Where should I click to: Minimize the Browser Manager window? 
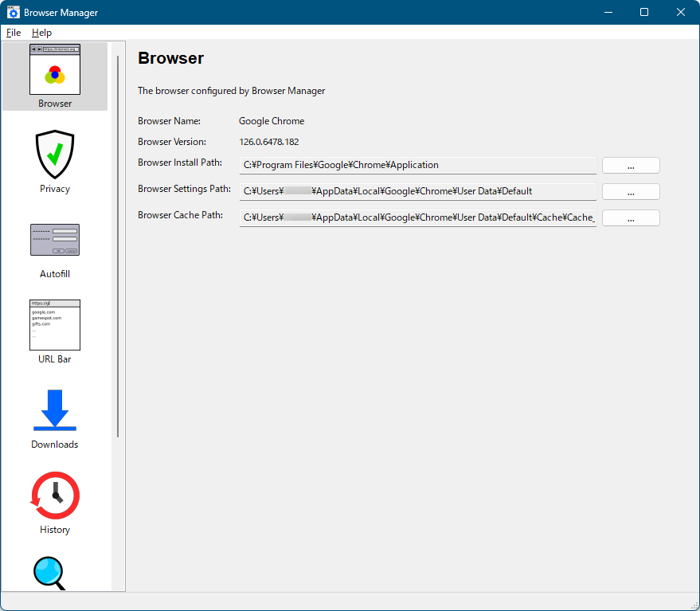pyautogui.click(x=608, y=12)
